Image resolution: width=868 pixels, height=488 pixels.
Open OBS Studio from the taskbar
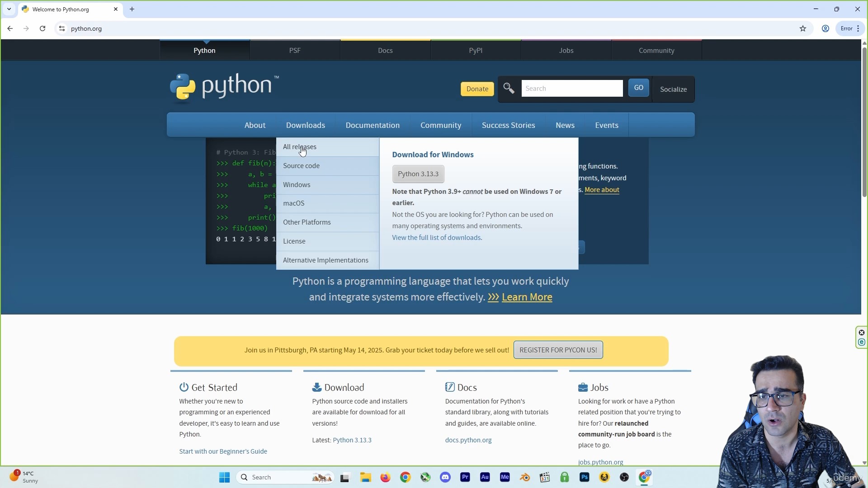pos(624,477)
